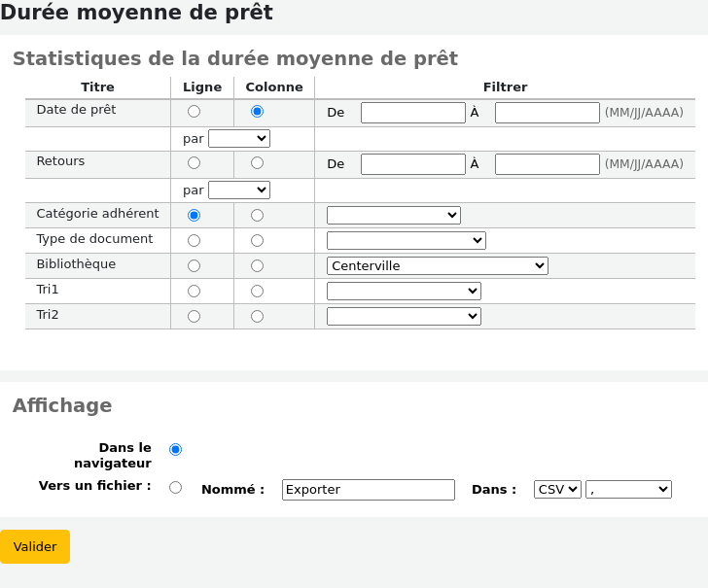Screen dimensions: 708x588
Task: Open Type de document filter dropdown
Action: (x=407, y=240)
